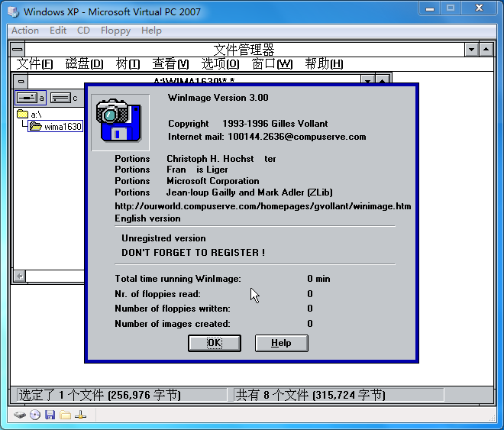Click the network adapter icon in status bar
504x430 pixels.
tap(80, 415)
